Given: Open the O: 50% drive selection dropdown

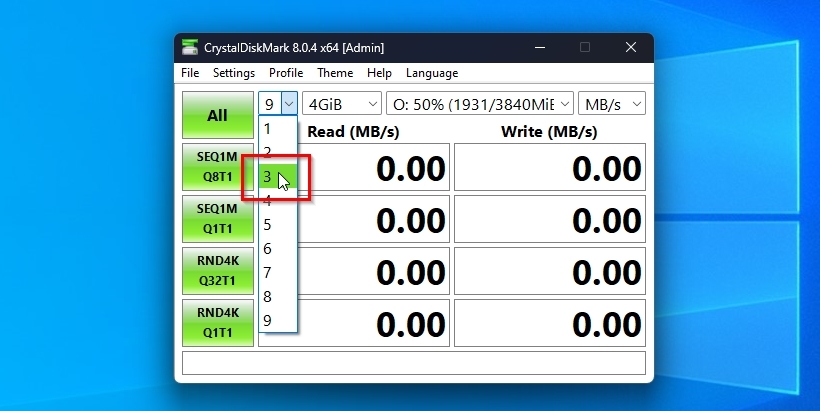Looking at the screenshot, I should tap(480, 104).
